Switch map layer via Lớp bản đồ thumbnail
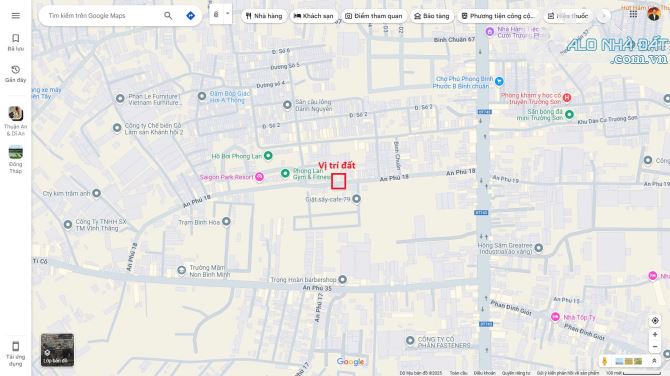Viewport: 670px width, 376px height. (x=57, y=350)
